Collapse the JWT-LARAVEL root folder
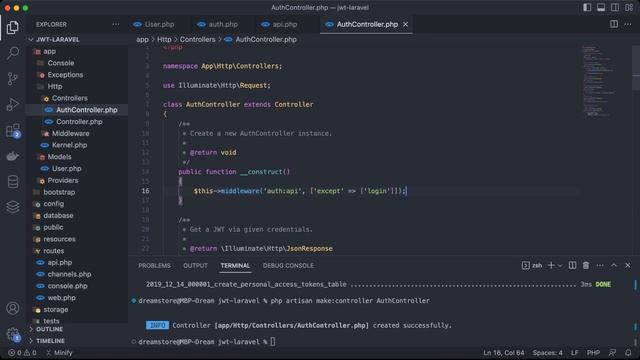Viewport: 640px width, 360px height. pos(57,40)
